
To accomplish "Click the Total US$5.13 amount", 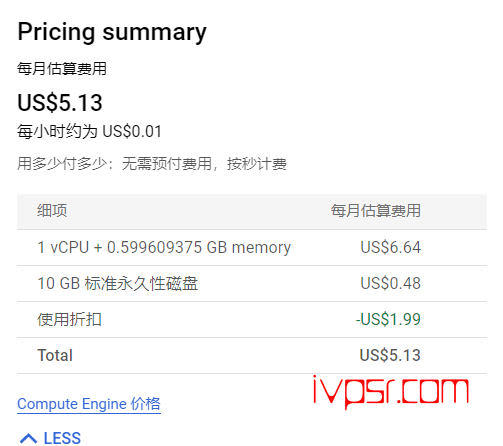I will [390, 355].
